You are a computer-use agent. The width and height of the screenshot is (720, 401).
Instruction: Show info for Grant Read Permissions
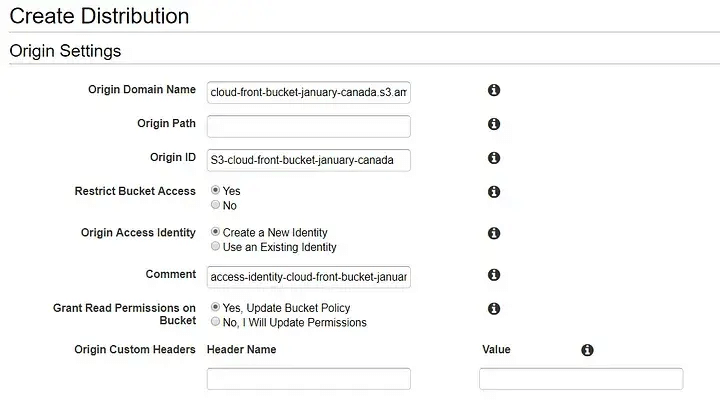pos(493,309)
